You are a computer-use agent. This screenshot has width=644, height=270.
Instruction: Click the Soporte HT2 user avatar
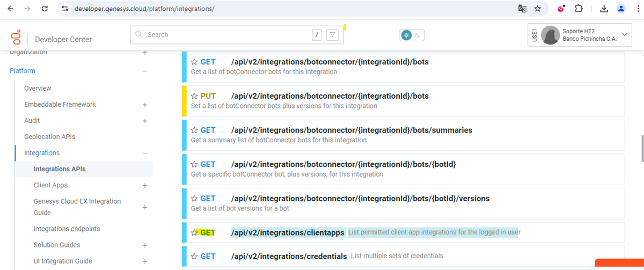coord(550,35)
